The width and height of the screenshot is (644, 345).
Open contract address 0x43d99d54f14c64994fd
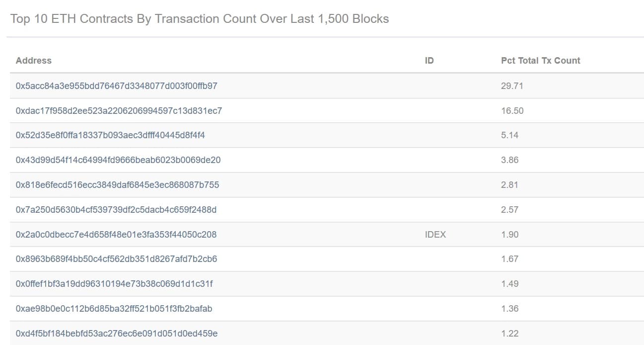(118, 160)
